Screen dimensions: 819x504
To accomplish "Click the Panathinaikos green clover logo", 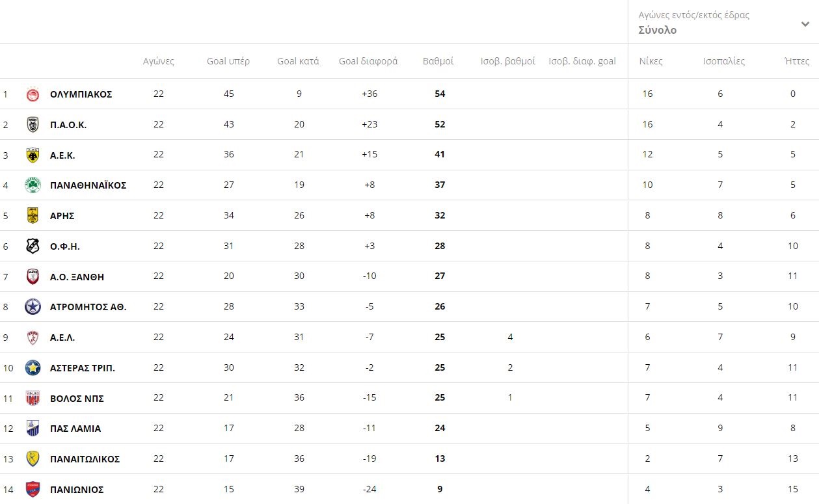I will click(x=33, y=185).
